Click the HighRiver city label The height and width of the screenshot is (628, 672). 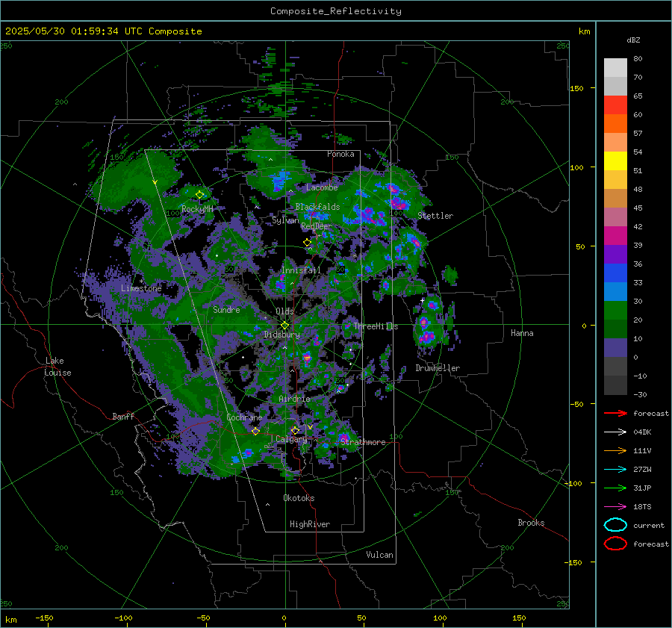[x=310, y=524]
